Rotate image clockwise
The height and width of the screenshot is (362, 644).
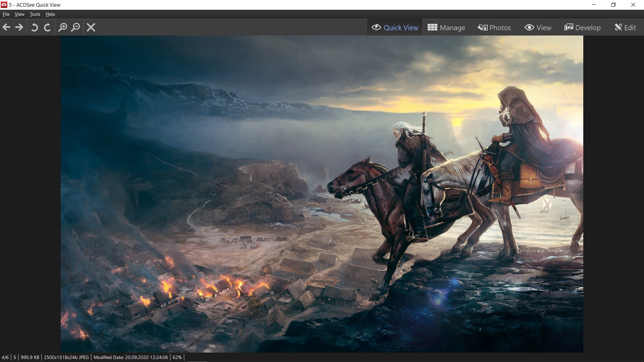pos(47,27)
